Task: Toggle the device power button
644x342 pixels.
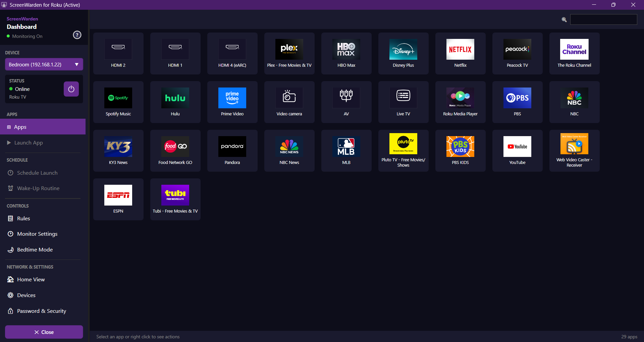Action: (71, 89)
